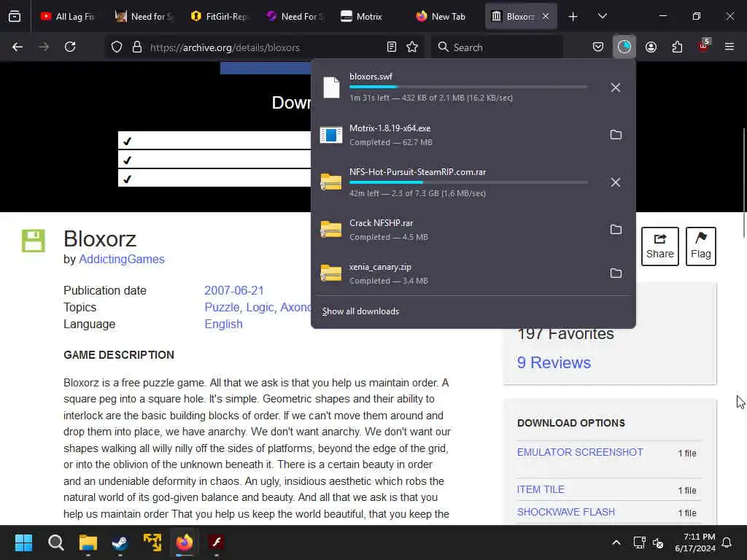
Task: Open the Logic topic link
Action: pos(260,307)
